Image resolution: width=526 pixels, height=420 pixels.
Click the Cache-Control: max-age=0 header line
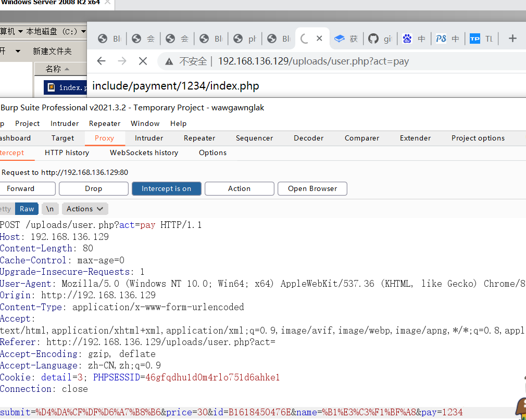(62, 260)
